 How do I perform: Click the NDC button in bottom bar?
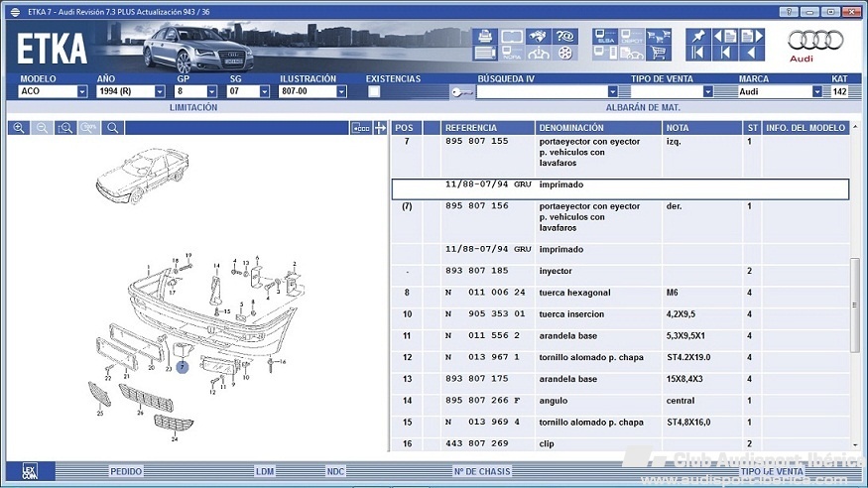click(x=335, y=471)
